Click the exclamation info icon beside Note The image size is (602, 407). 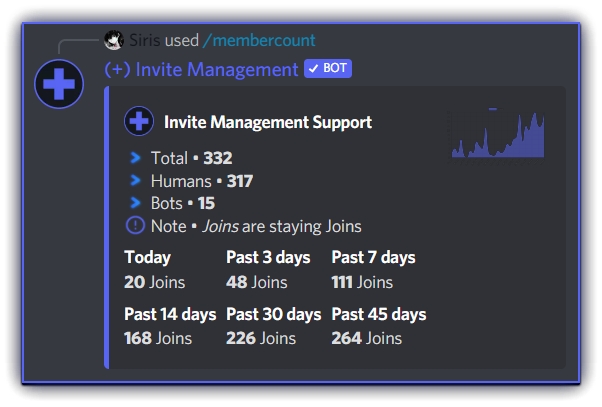pyautogui.click(x=136, y=226)
